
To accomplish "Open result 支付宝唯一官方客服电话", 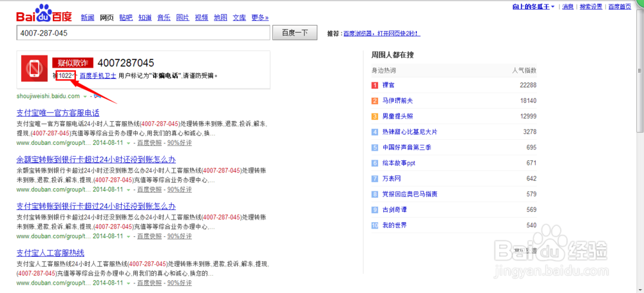I will [x=58, y=113].
